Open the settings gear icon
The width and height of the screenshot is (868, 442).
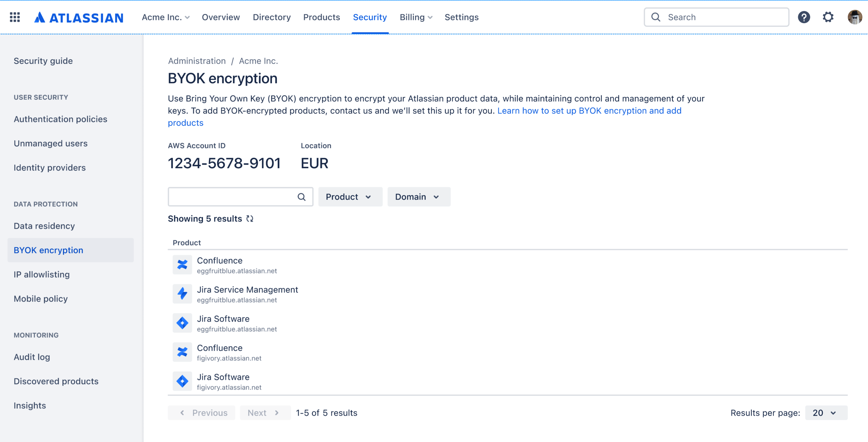pyautogui.click(x=828, y=17)
